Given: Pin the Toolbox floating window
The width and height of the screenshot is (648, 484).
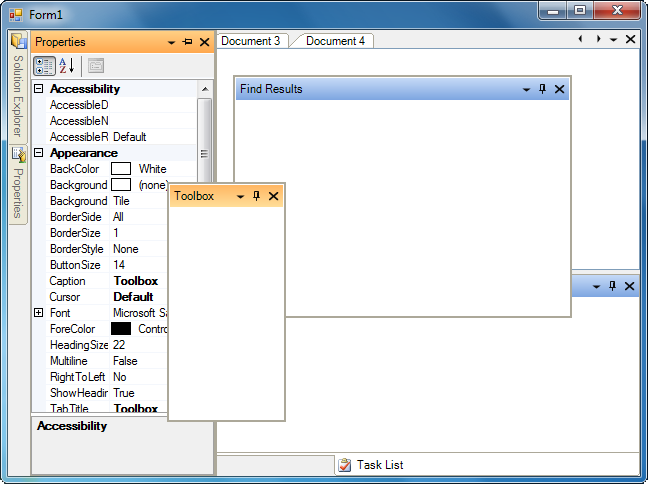Looking at the screenshot, I should (256, 196).
